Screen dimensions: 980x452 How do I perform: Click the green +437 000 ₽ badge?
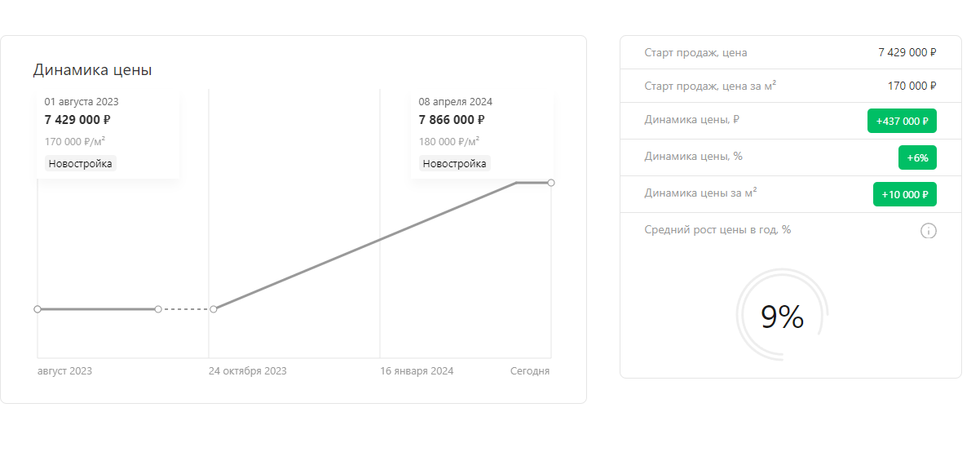pyautogui.click(x=902, y=121)
